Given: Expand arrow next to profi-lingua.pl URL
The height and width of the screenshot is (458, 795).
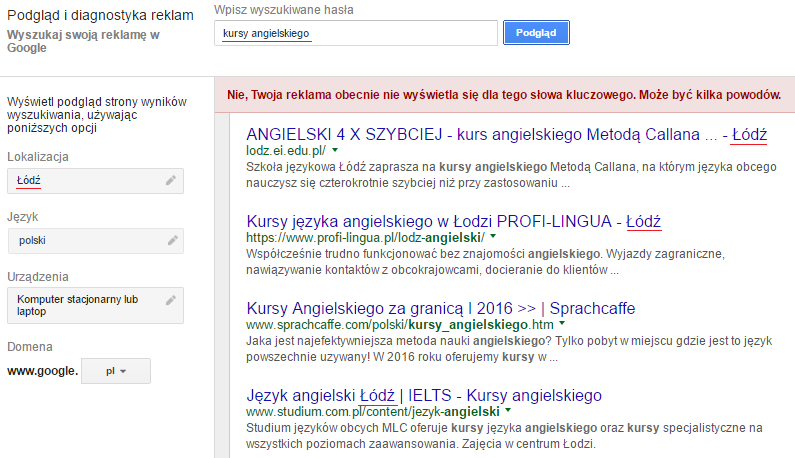Looking at the screenshot, I should pos(494,237).
